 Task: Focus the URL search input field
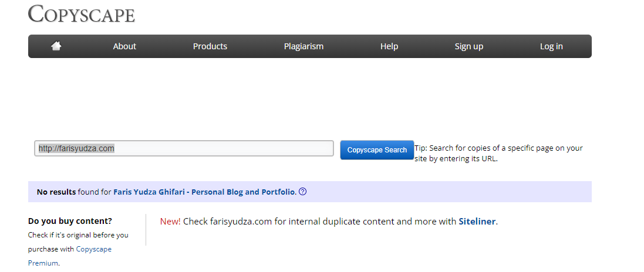click(x=184, y=149)
